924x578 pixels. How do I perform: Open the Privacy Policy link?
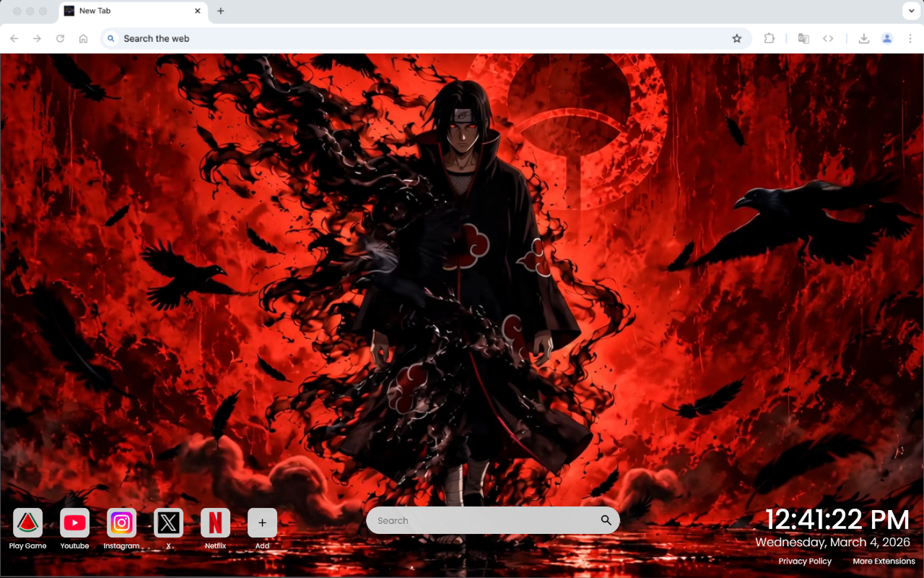pyautogui.click(x=805, y=561)
